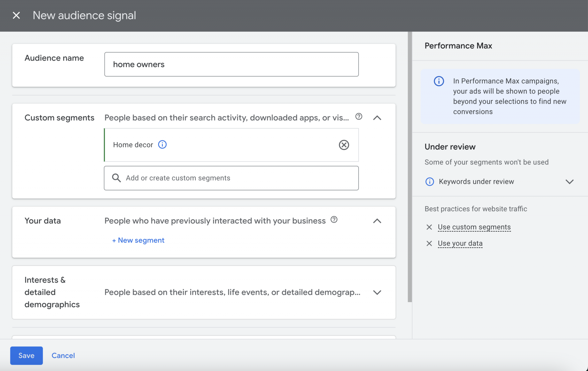The image size is (588, 371).
Task: Expand Interests & detailed demographics section
Action: click(x=377, y=292)
